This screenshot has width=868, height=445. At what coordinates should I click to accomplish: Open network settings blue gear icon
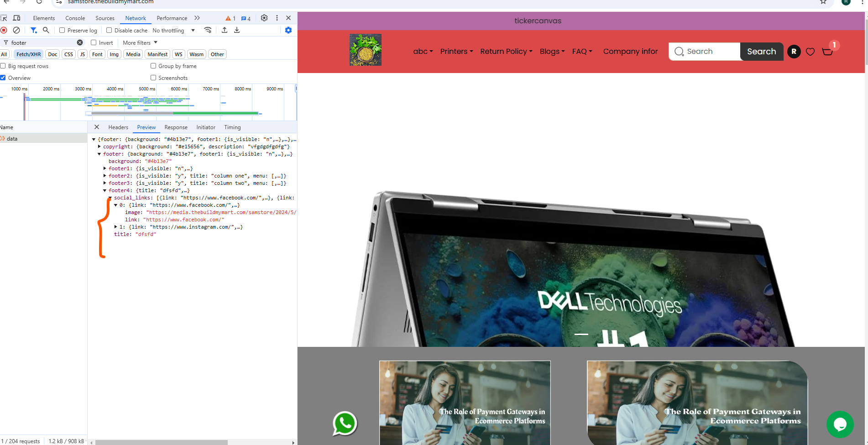coord(288,30)
